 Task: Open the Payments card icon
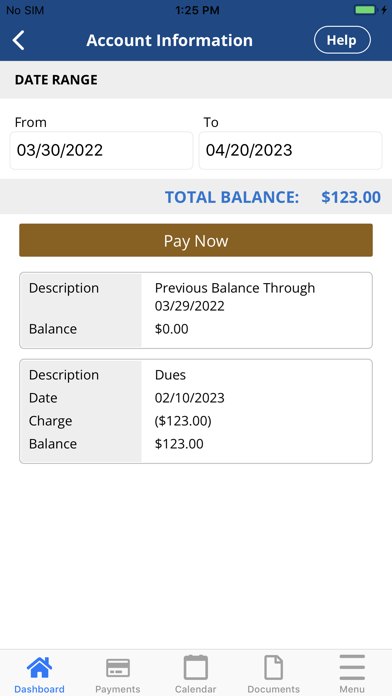click(x=118, y=668)
